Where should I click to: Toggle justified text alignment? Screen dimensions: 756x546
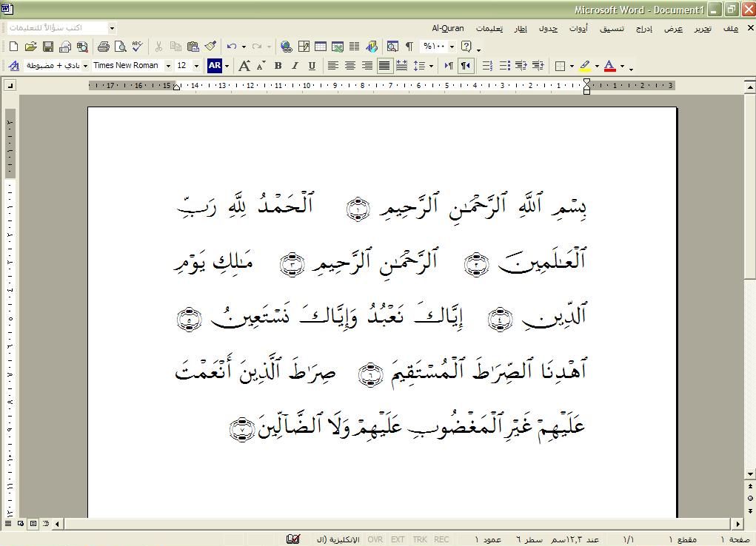[384, 66]
